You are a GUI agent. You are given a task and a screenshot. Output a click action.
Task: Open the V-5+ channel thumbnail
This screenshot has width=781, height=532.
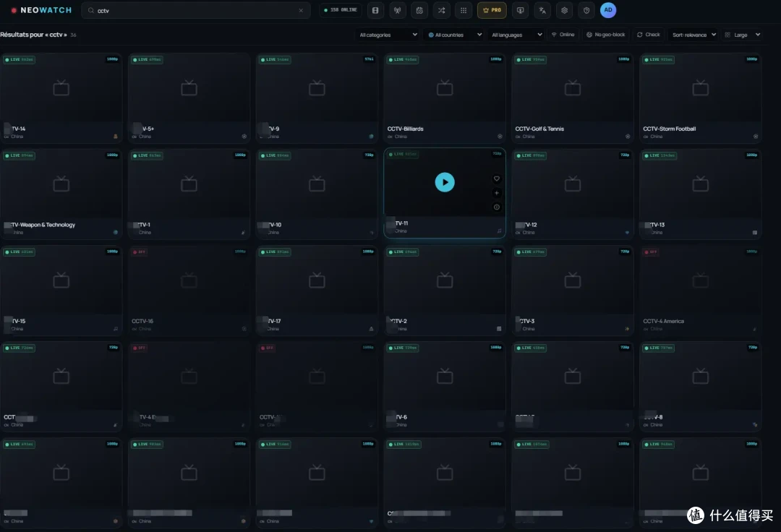pyautogui.click(x=189, y=87)
